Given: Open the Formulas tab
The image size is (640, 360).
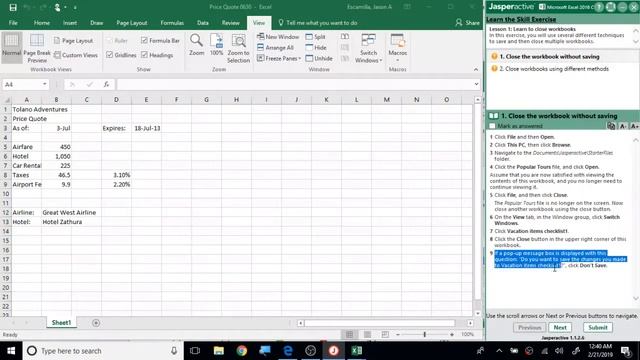Looking at the screenshot, I should (x=172, y=23).
